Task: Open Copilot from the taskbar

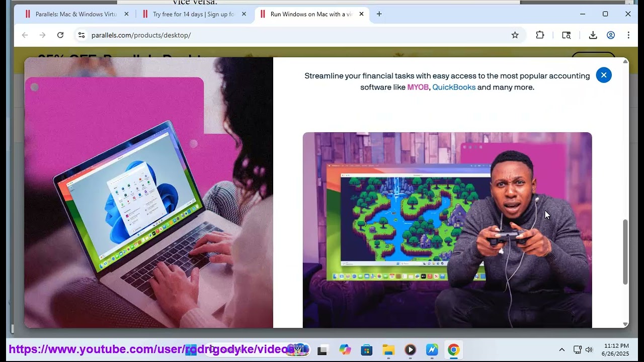Action: [345, 350]
